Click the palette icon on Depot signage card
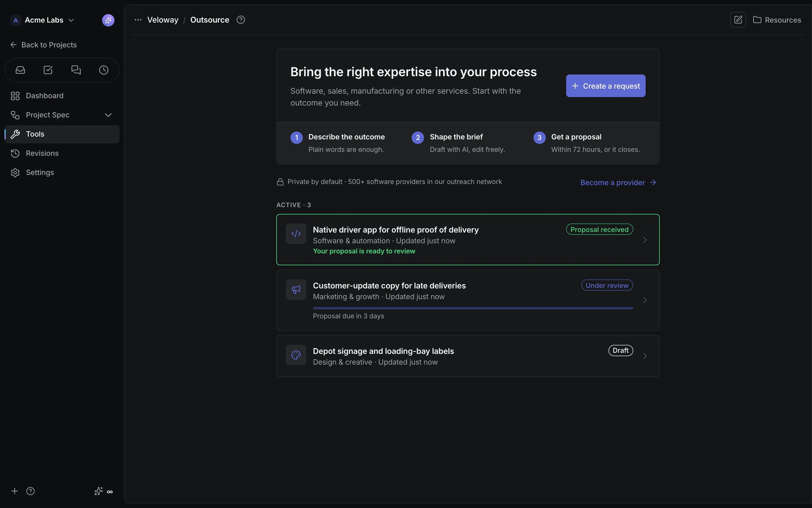This screenshot has height=508, width=812. [x=296, y=355]
